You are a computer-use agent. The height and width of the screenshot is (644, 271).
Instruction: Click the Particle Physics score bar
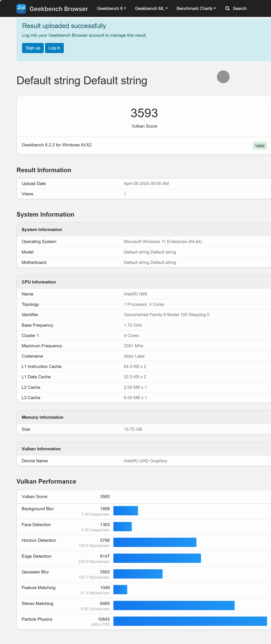point(190,621)
